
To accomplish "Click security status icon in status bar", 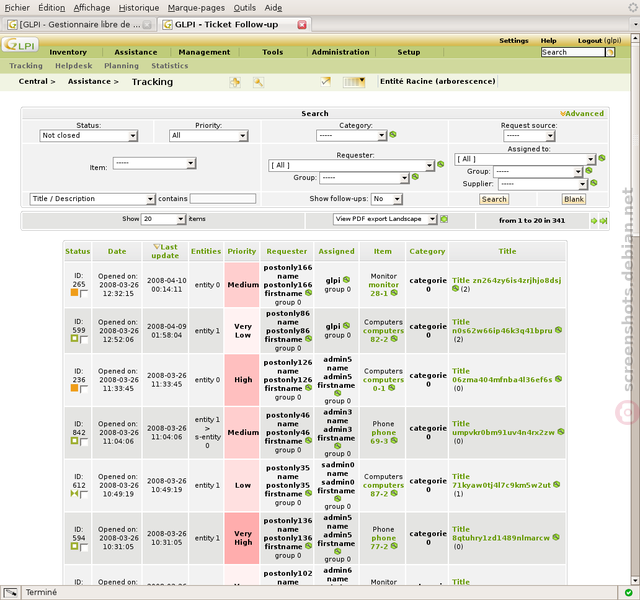I will pyautogui.click(x=628, y=592).
